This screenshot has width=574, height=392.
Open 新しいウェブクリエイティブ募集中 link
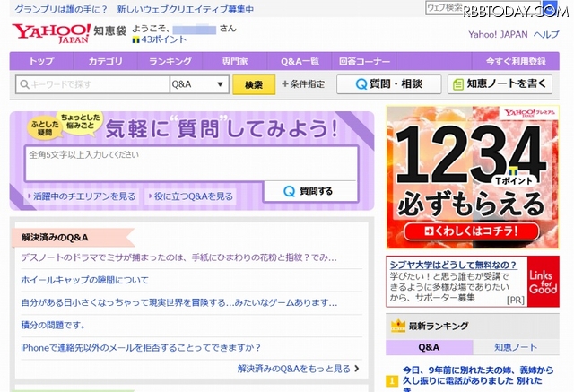[x=186, y=10]
